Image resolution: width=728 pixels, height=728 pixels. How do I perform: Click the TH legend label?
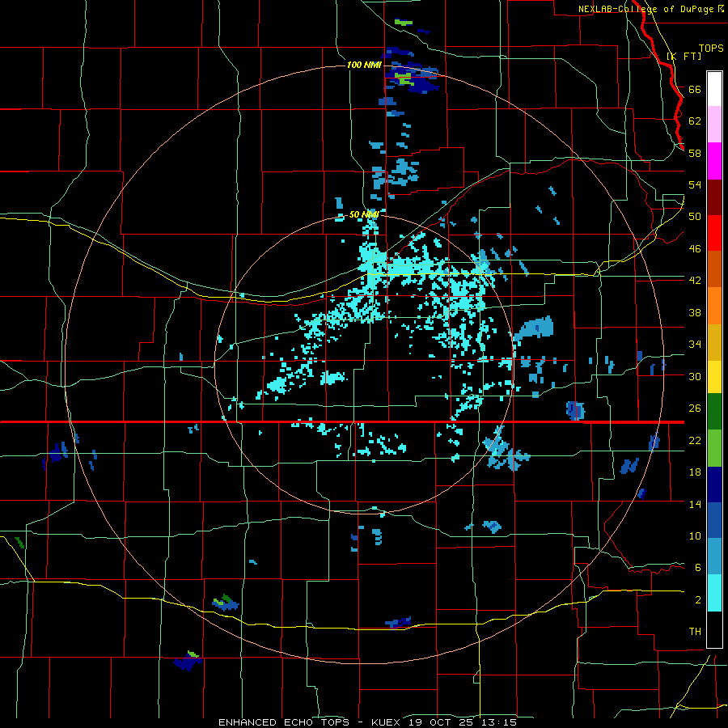(695, 631)
